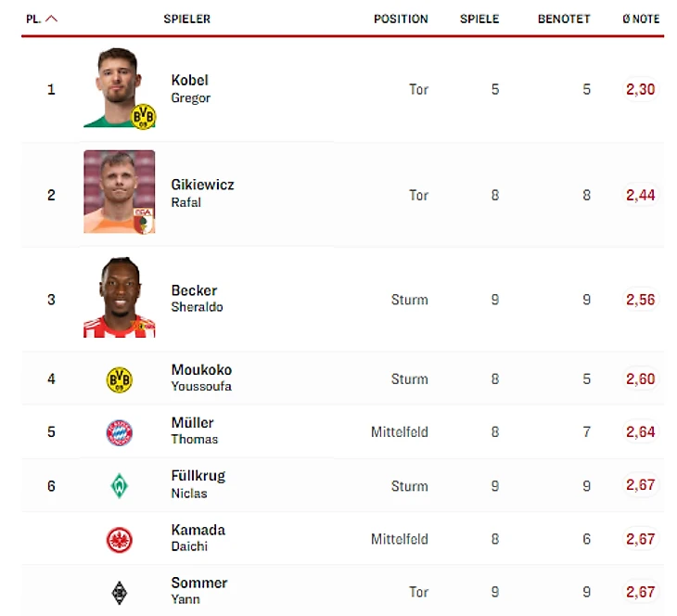
Task: Toggle the PL. sort arrow
Action: (x=51, y=19)
